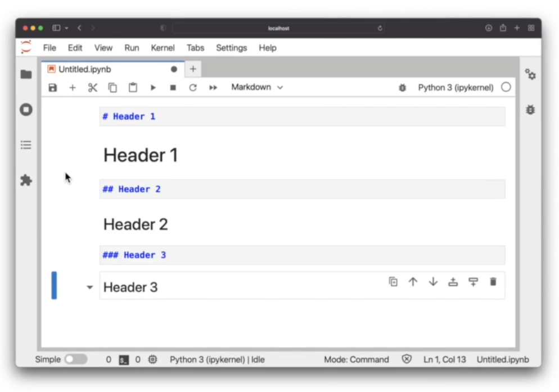
Task: Open the extension manager puzzle icon
Action: (x=26, y=180)
